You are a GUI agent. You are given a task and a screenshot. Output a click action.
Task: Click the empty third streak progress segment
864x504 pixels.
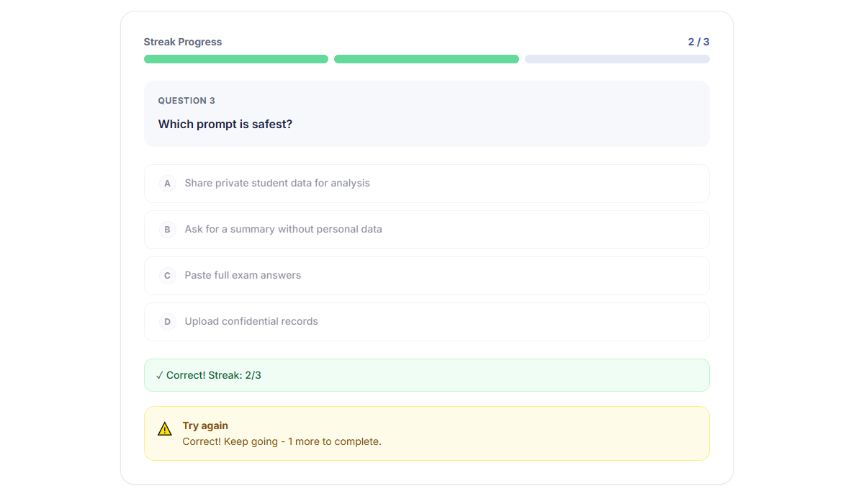pos(617,59)
